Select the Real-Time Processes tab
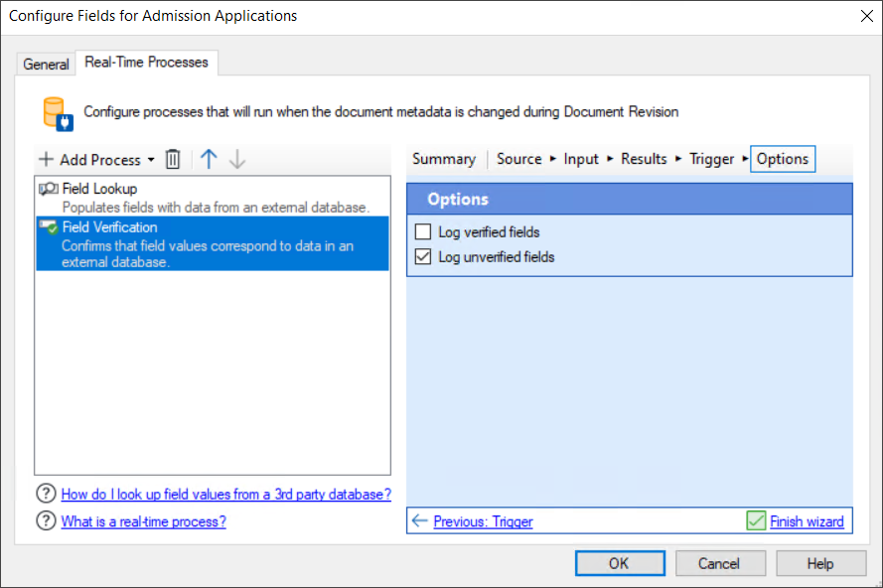 point(146,62)
